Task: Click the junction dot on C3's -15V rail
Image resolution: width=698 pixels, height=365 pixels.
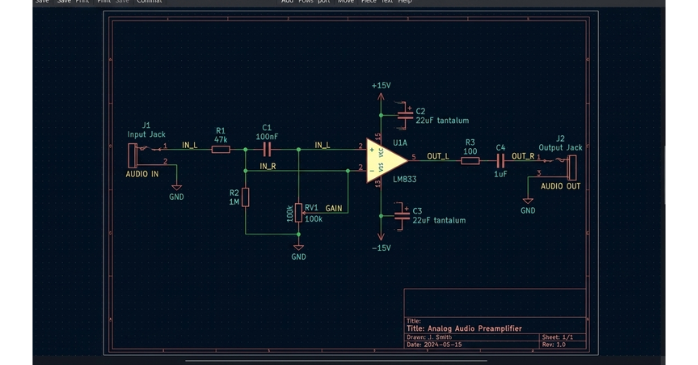Action: point(381,216)
